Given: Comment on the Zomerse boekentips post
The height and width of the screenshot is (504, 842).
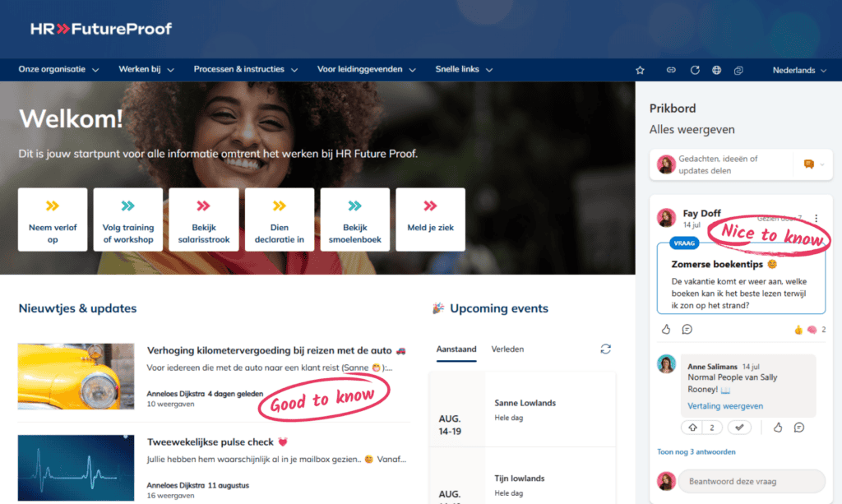Looking at the screenshot, I should [x=687, y=329].
